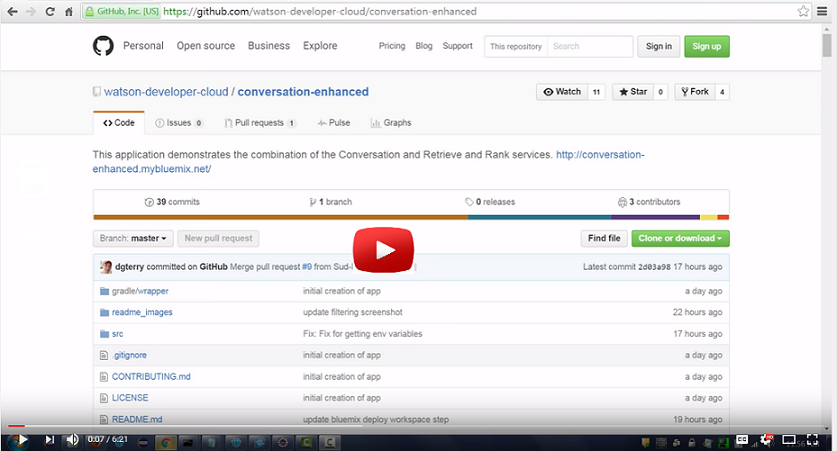Open the Chrome hamburger menu
The height and width of the screenshot is (451, 837).
point(822,11)
